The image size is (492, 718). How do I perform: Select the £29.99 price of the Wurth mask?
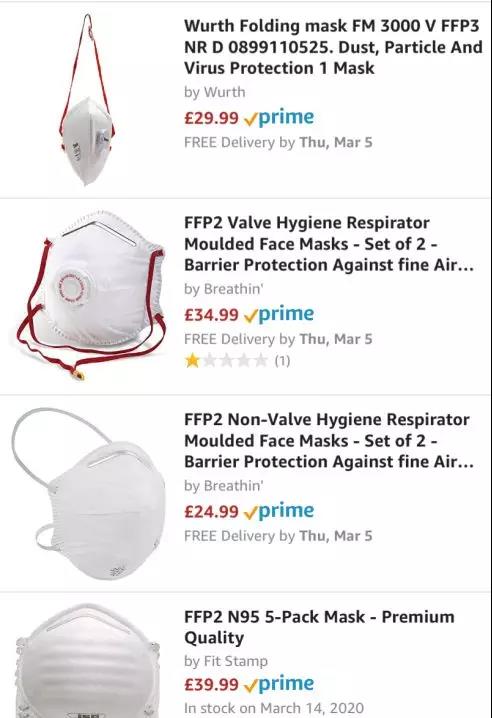(x=211, y=118)
